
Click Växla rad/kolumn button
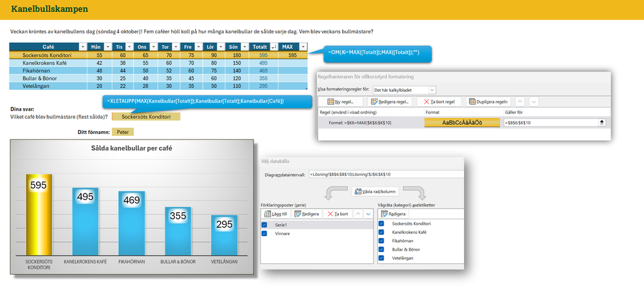tap(375, 191)
